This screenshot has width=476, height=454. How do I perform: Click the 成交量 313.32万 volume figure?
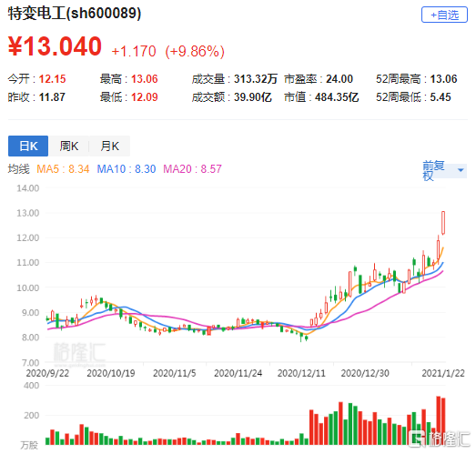(234, 79)
